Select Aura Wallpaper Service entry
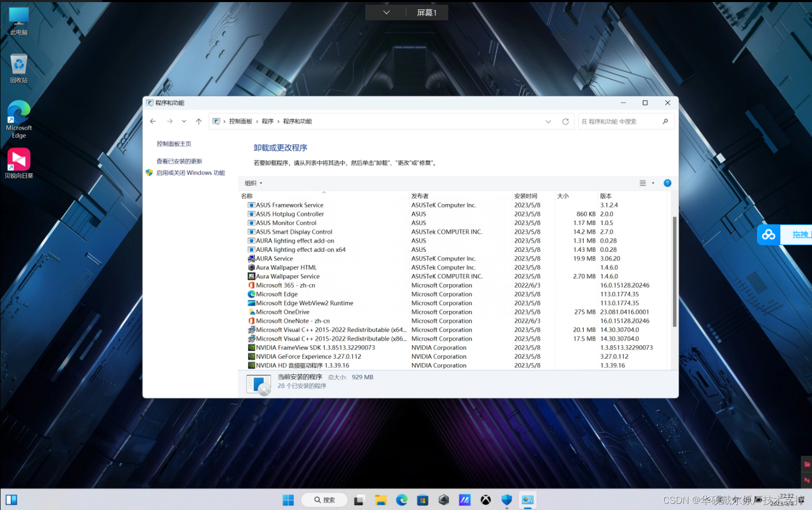The width and height of the screenshot is (812, 510). (287, 276)
